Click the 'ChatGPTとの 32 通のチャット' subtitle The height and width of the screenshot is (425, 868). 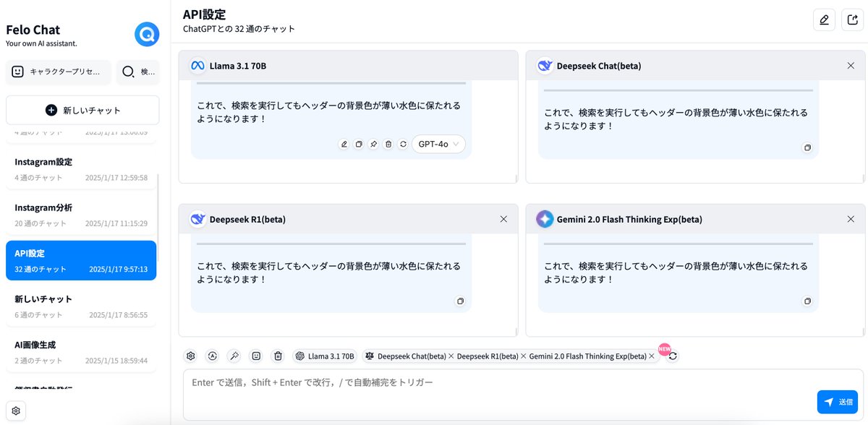pos(239,29)
